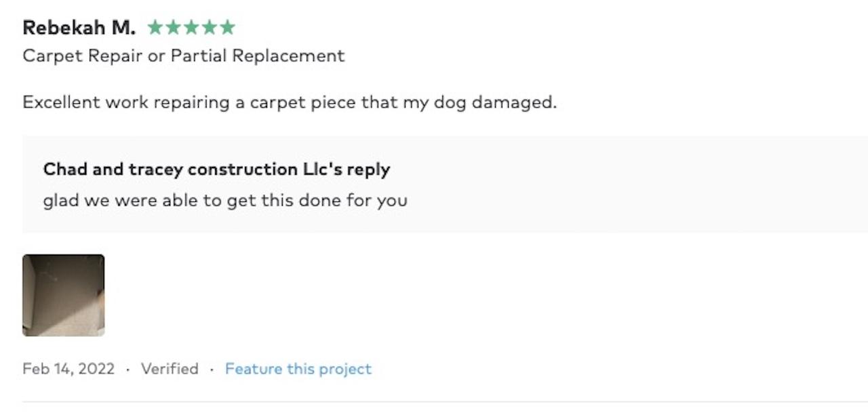Click the 'Verified' status label

(x=170, y=369)
